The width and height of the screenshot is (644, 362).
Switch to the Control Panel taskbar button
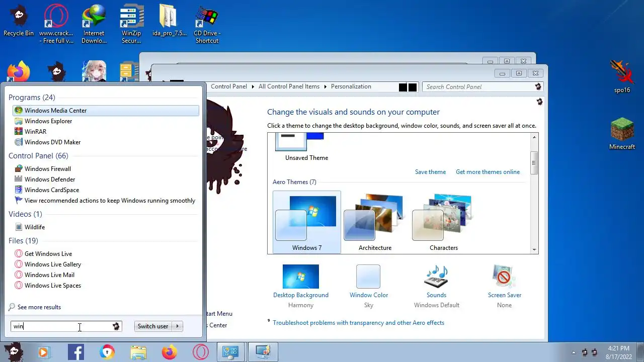coord(230,352)
